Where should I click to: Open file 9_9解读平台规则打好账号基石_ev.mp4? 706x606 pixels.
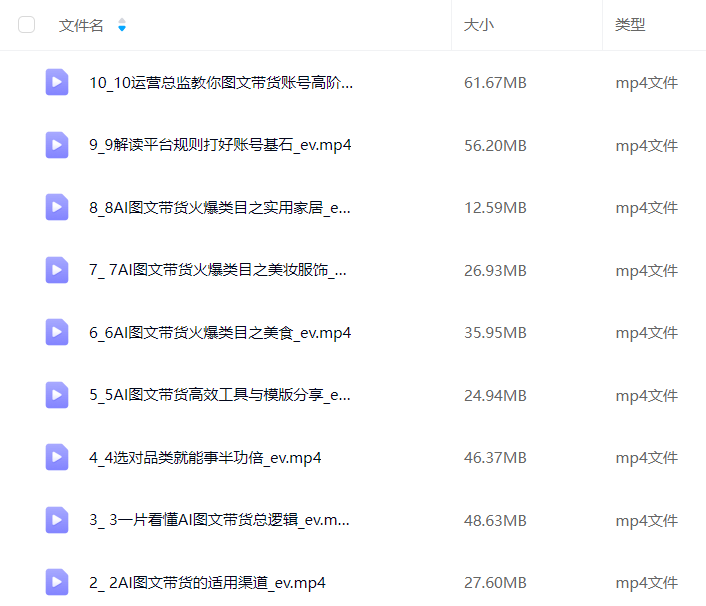(220, 145)
